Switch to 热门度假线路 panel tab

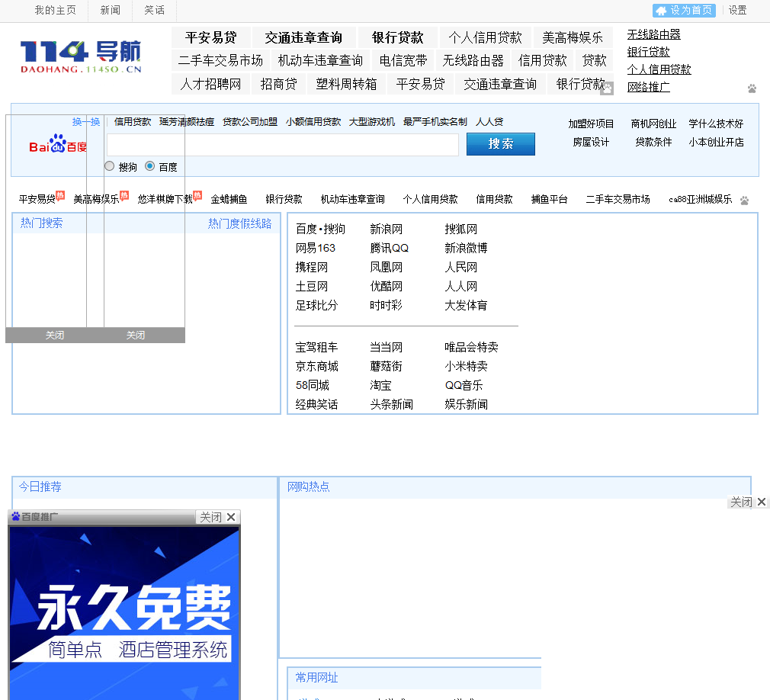[x=239, y=223]
